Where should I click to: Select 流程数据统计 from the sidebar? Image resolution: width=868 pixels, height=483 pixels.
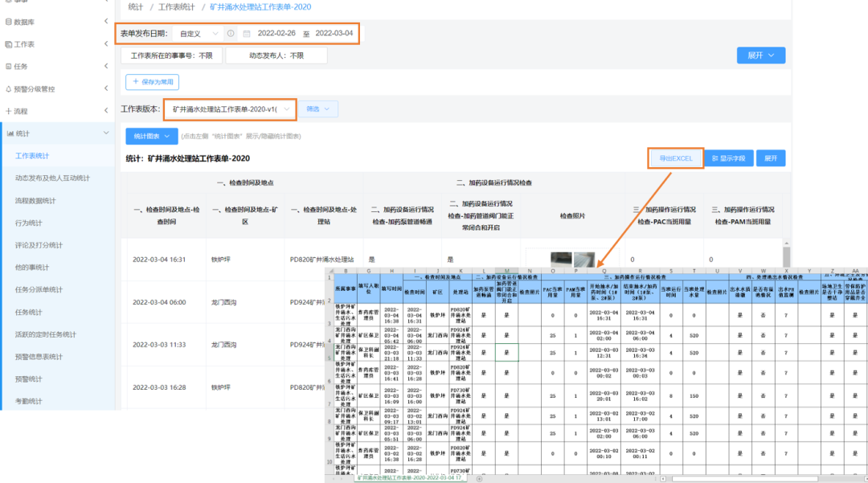pos(35,200)
